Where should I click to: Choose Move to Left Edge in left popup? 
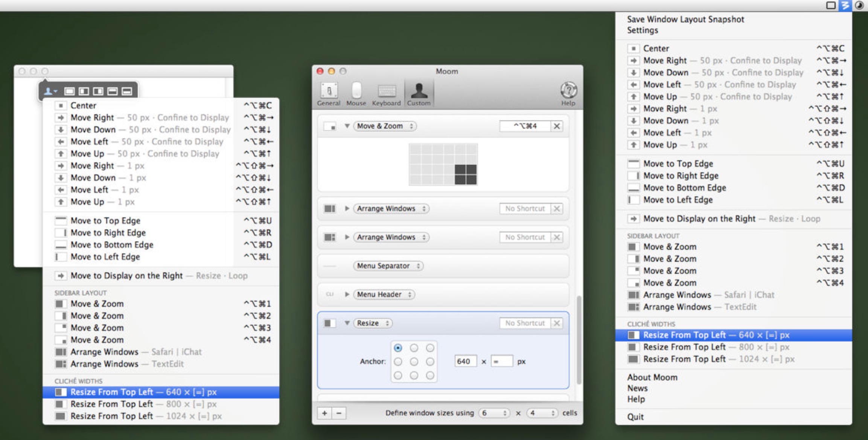[161, 257]
